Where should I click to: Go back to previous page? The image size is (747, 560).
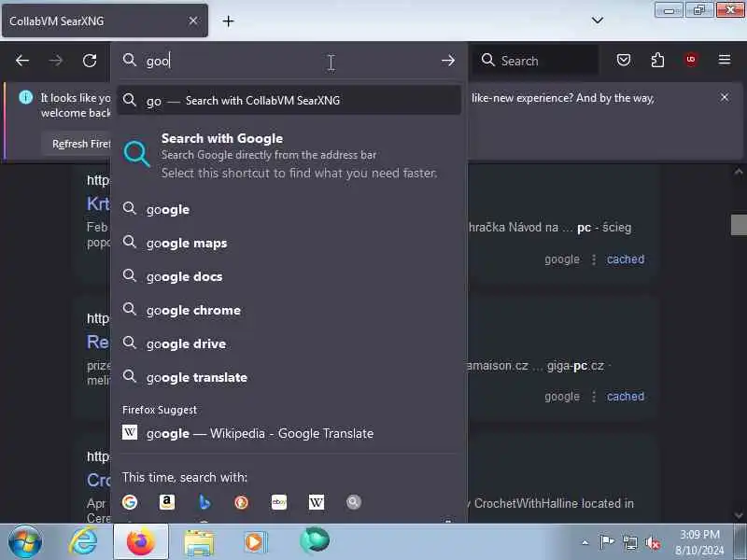coord(22,61)
